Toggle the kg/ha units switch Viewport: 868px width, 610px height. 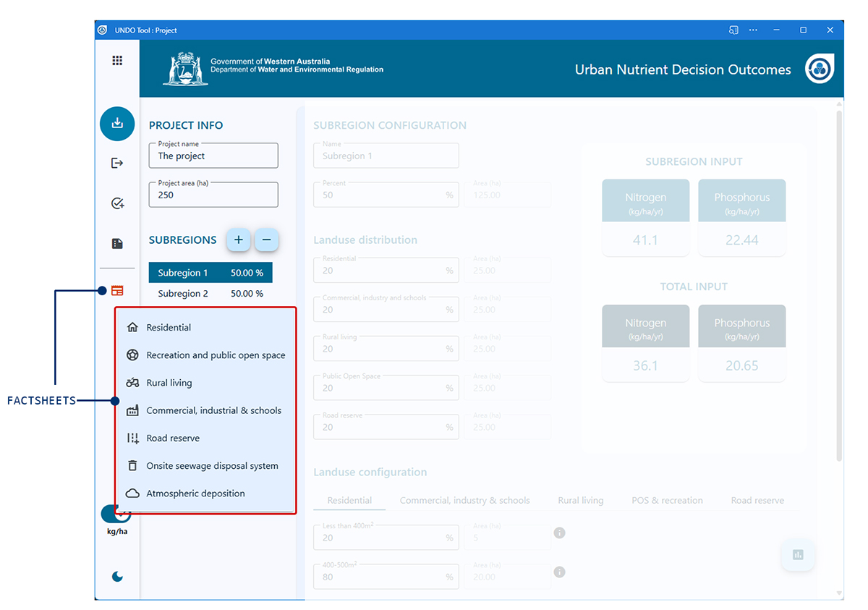(x=116, y=514)
